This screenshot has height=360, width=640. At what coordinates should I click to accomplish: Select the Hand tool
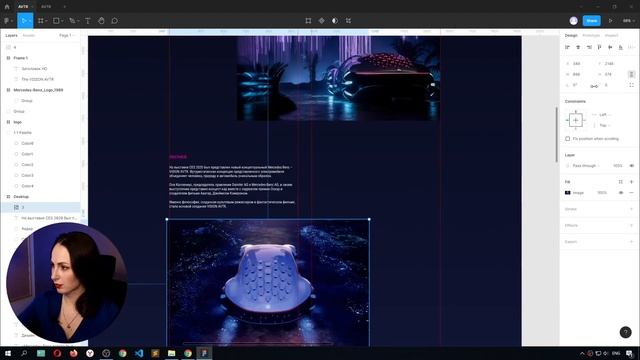(x=101, y=20)
